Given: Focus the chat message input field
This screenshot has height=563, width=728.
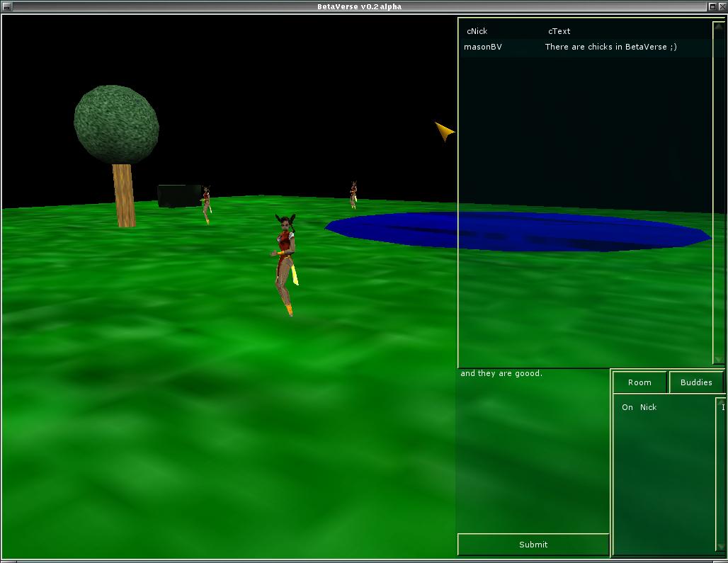Looking at the screenshot, I should pyautogui.click(x=533, y=450).
